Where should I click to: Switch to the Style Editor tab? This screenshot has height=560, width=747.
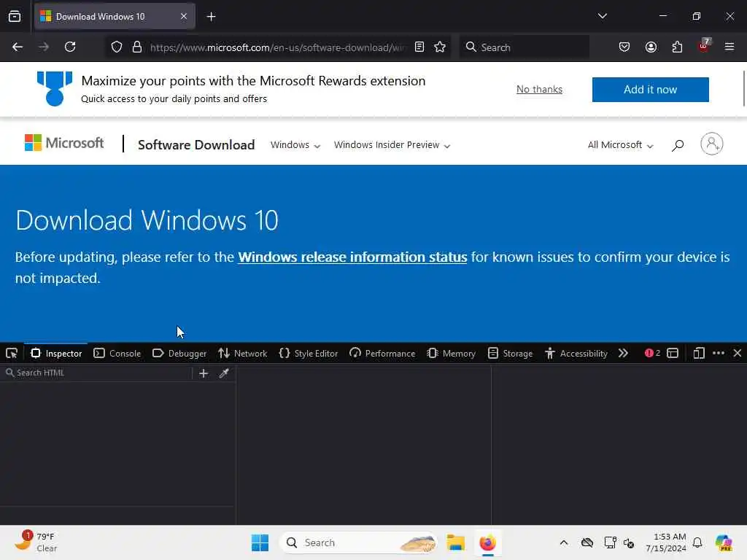coord(309,354)
